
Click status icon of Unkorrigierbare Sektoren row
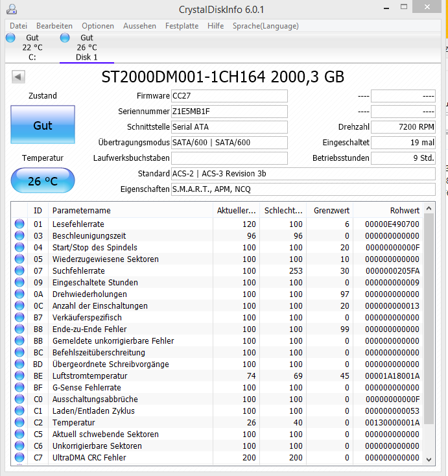pos(19,446)
